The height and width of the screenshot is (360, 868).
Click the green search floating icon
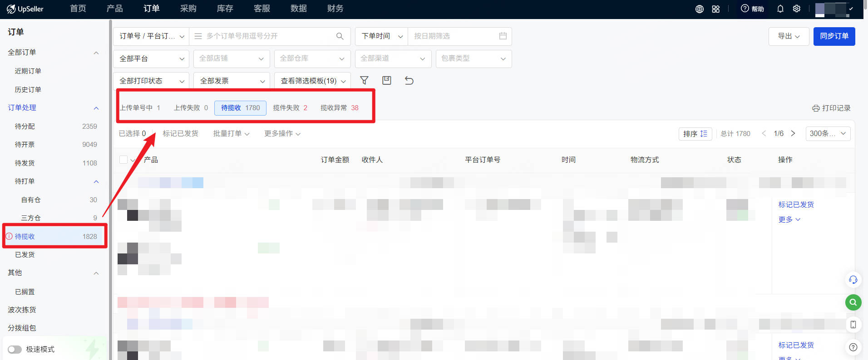[853, 302]
